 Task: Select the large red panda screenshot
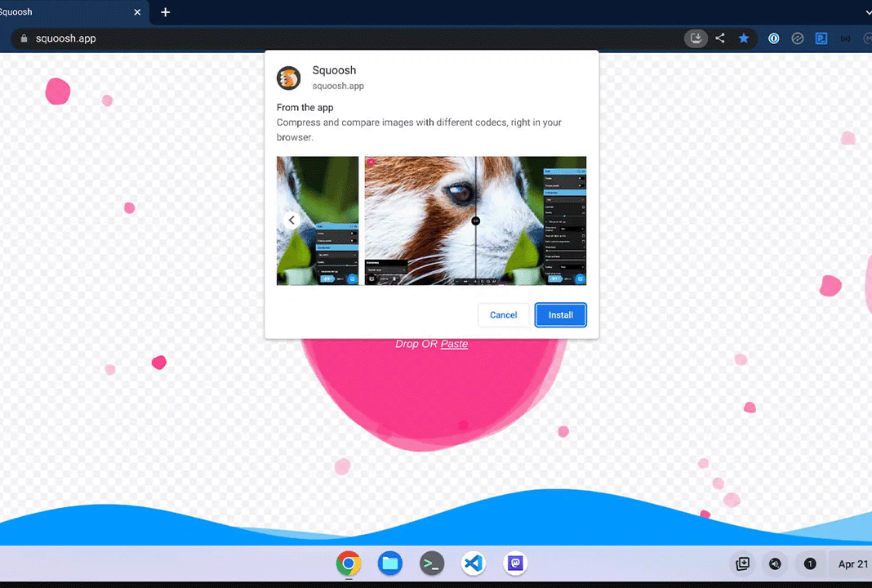coord(475,220)
